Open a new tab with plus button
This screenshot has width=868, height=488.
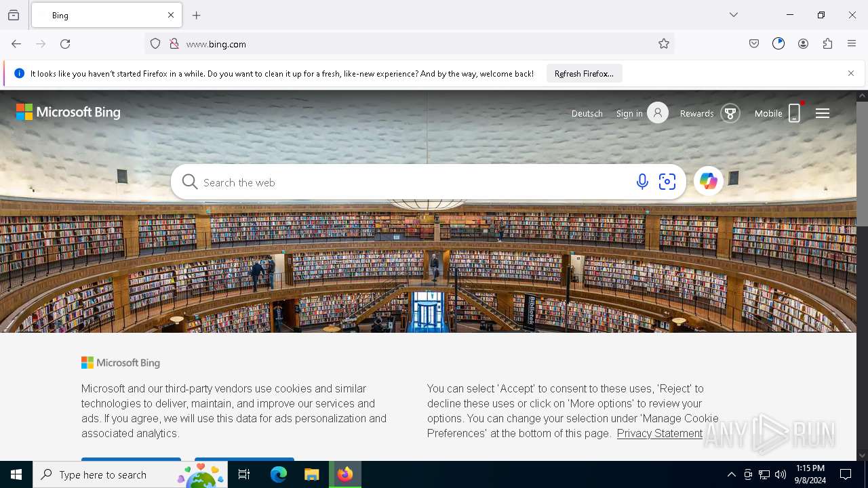pos(197,15)
